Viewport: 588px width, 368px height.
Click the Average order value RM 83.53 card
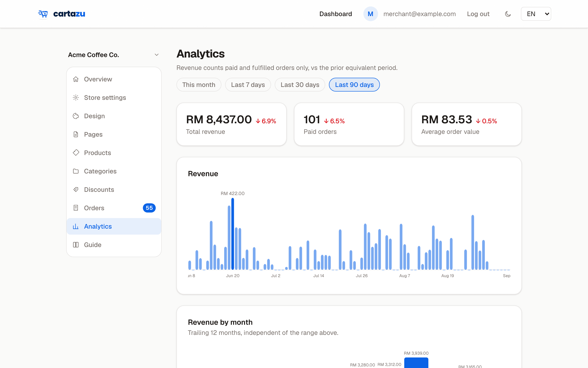466,124
